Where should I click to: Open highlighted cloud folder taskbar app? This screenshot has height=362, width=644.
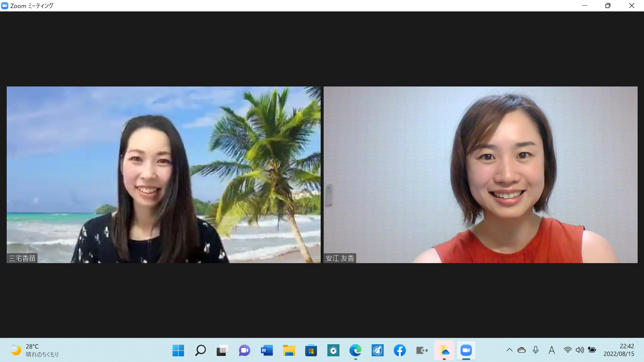point(444,351)
